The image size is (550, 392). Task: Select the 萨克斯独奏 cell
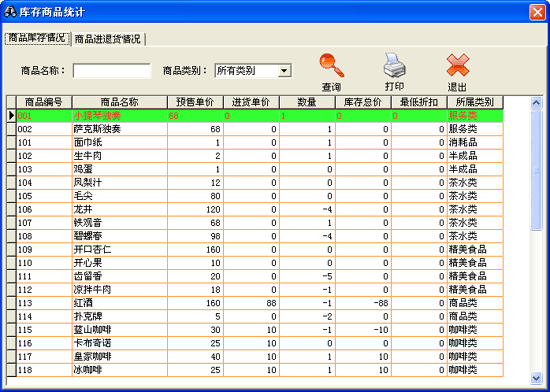pyautogui.click(x=120, y=129)
